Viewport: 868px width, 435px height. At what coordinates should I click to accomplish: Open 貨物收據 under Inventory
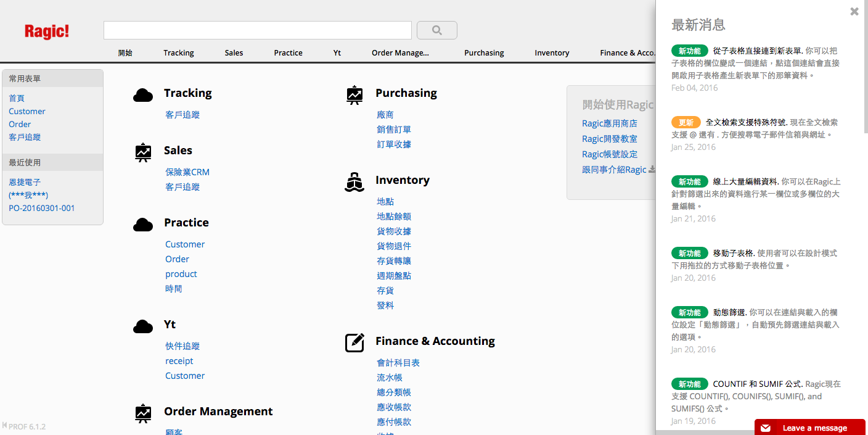[394, 231]
